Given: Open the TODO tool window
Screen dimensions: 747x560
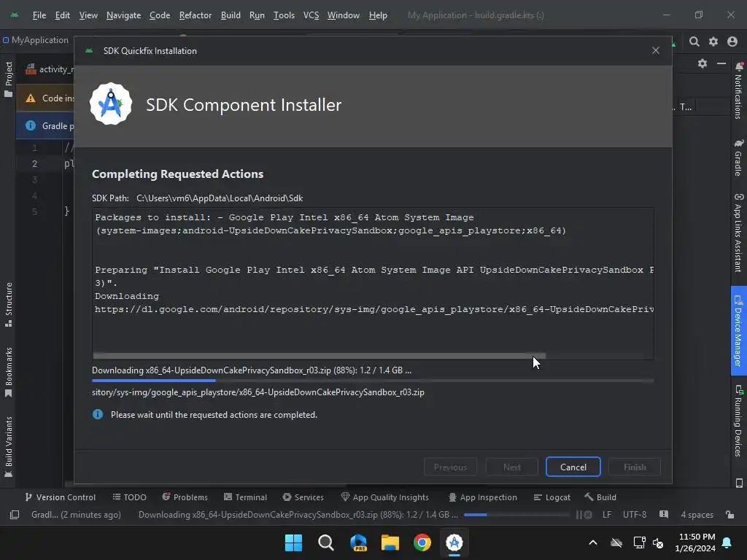Looking at the screenshot, I should coord(130,497).
